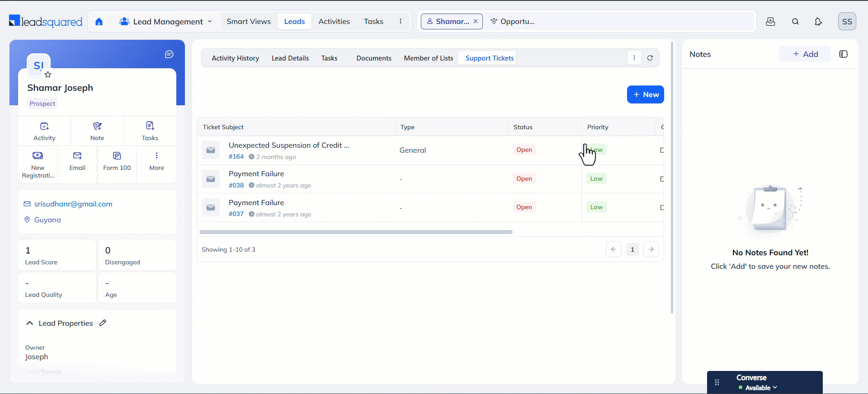Click the Guyana location

[47, 220]
